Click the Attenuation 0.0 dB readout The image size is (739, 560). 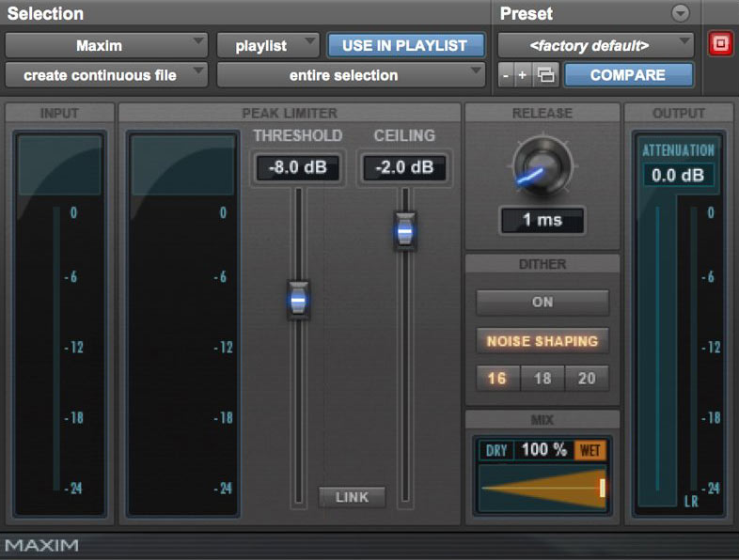click(678, 175)
